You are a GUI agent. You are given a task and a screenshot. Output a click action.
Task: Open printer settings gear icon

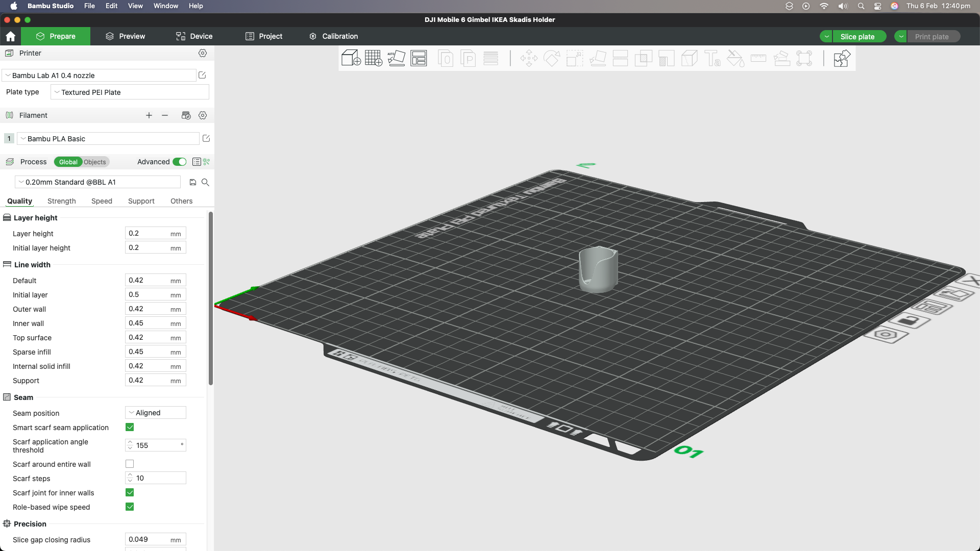[203, 53]
